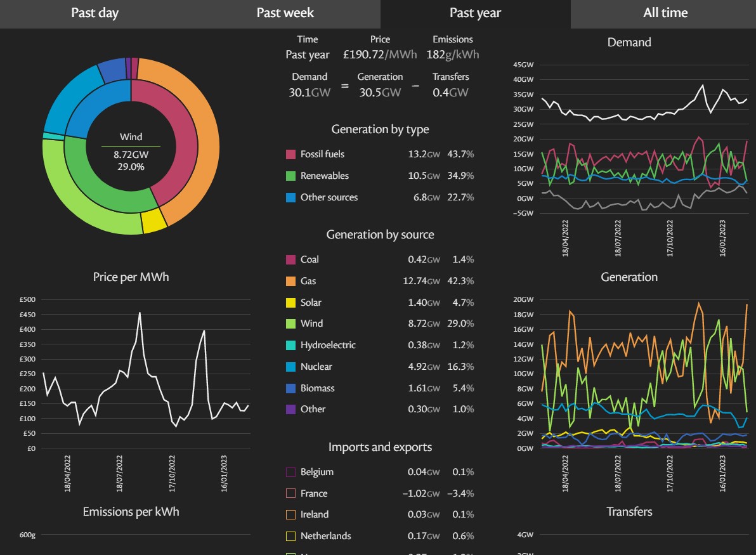The width and height of the screenshot is (756, 555).
Task: Click the Wind label in donut center
Action: [x=131, y=137]
